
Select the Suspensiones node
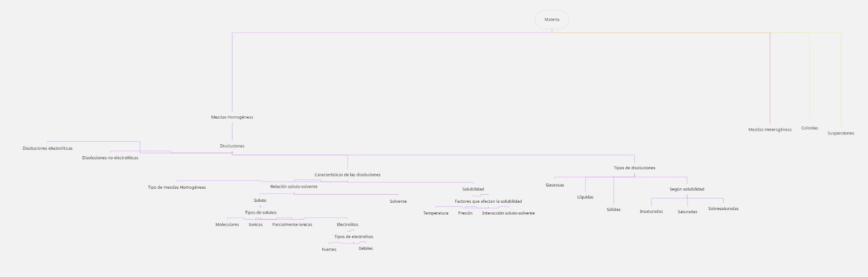pos(840,134)
